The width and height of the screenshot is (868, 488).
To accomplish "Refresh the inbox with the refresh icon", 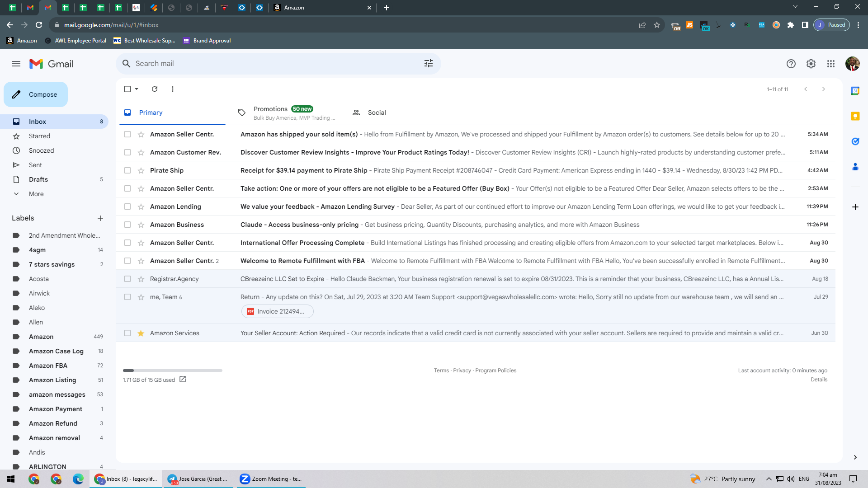I will [155, 89].
